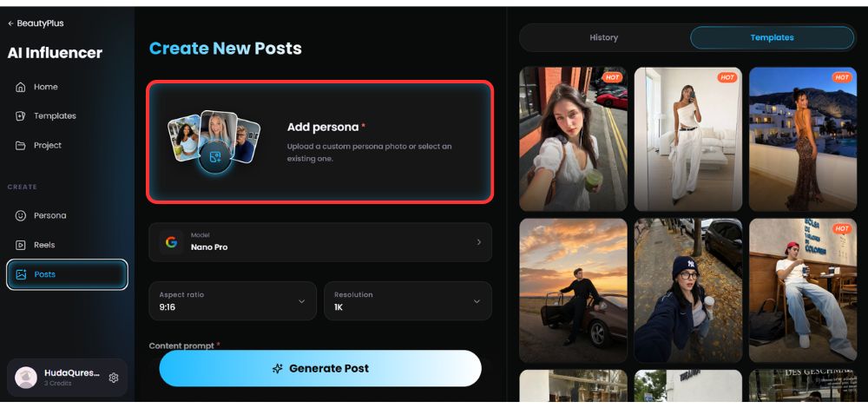Click the Project folder icon

pyautogui.click(x=21, y=146)
